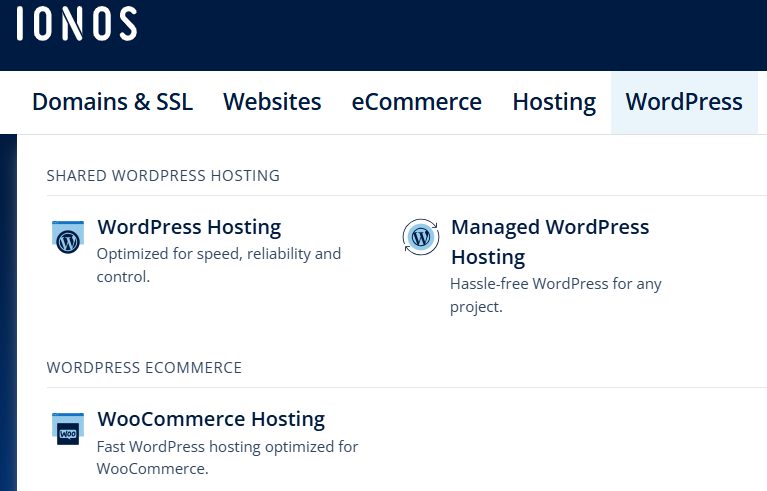Image resolution: width=767 pixels, height=491 pixels.
Task: Select the WordPress menu tab
Action: coord(684,102)
